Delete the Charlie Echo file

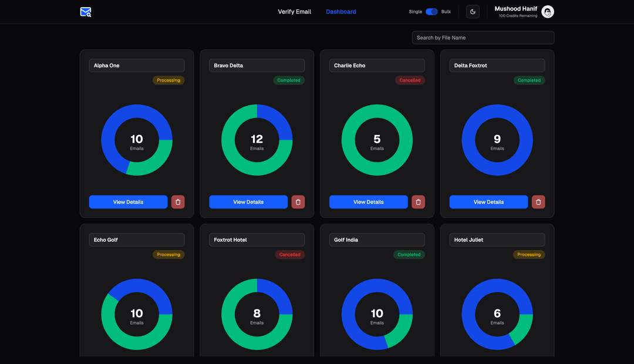[418, 202]
